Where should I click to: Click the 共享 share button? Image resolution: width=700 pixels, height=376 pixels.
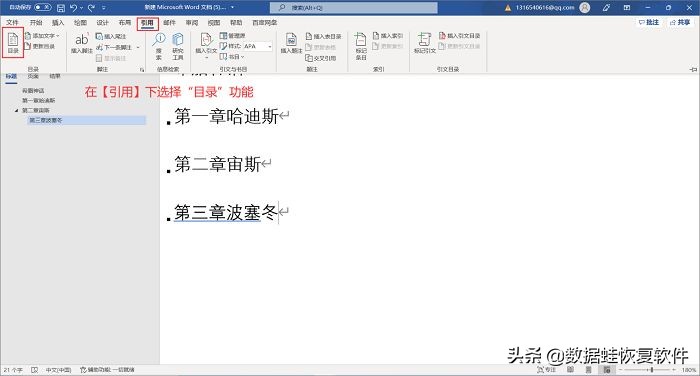[680, 22]
